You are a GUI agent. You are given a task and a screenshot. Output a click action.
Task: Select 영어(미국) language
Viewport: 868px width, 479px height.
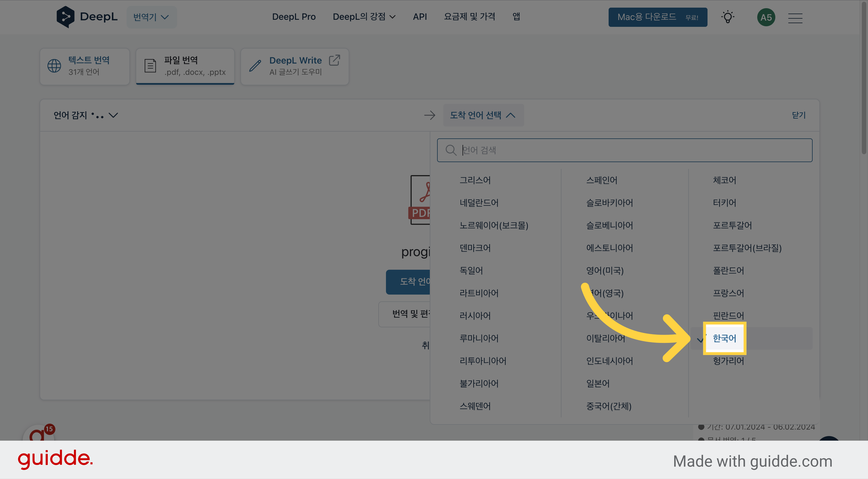605,271
